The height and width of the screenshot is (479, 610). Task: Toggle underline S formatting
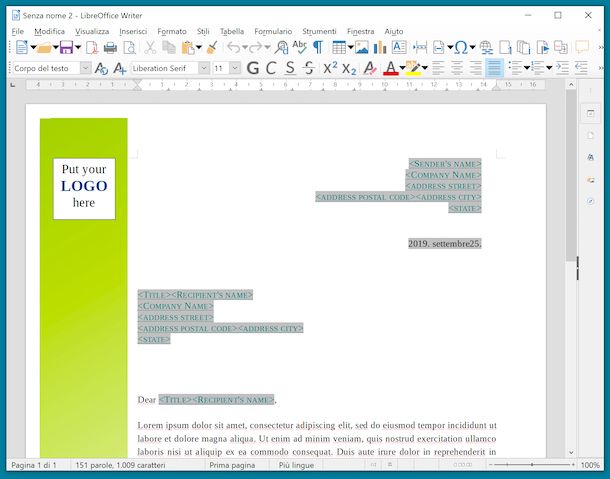click(289, 68)
